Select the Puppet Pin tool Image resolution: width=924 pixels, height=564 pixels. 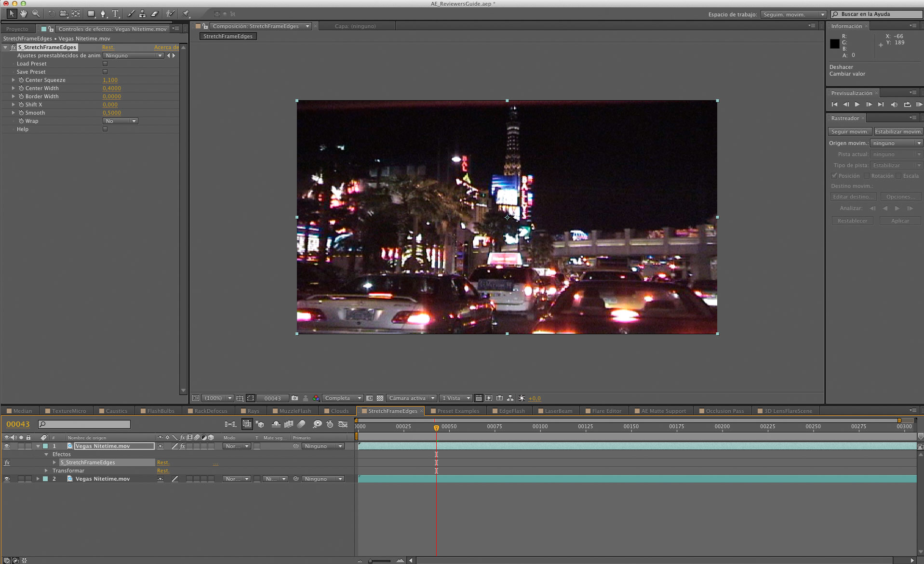click(x=186, y=14)
